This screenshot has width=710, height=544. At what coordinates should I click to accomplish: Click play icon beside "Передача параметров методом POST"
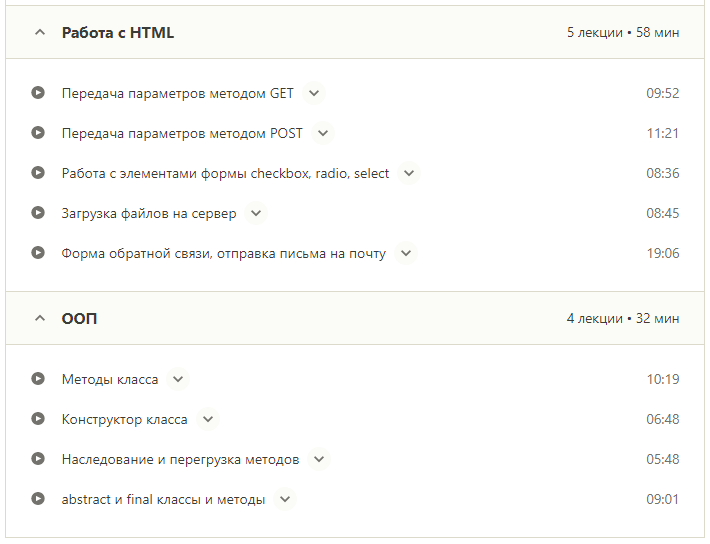pyautogui.click(x=38, y=133)
